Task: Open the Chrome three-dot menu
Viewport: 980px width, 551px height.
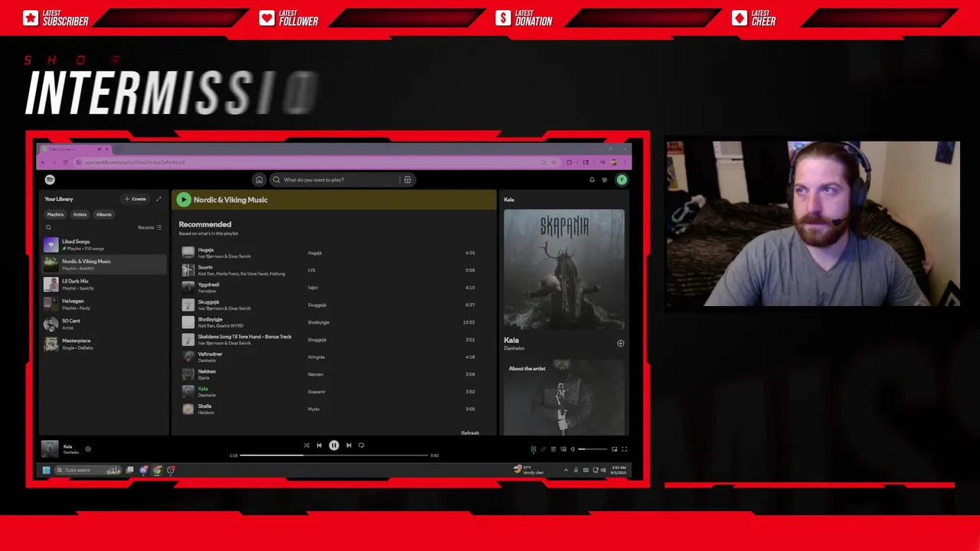Action: point(625,162)
